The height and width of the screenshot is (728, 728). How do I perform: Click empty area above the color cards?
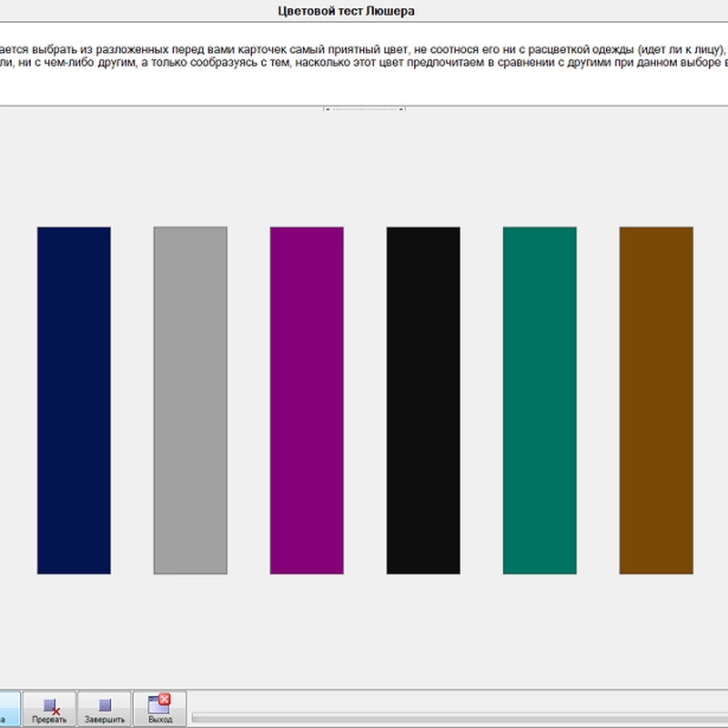[364, 168]
